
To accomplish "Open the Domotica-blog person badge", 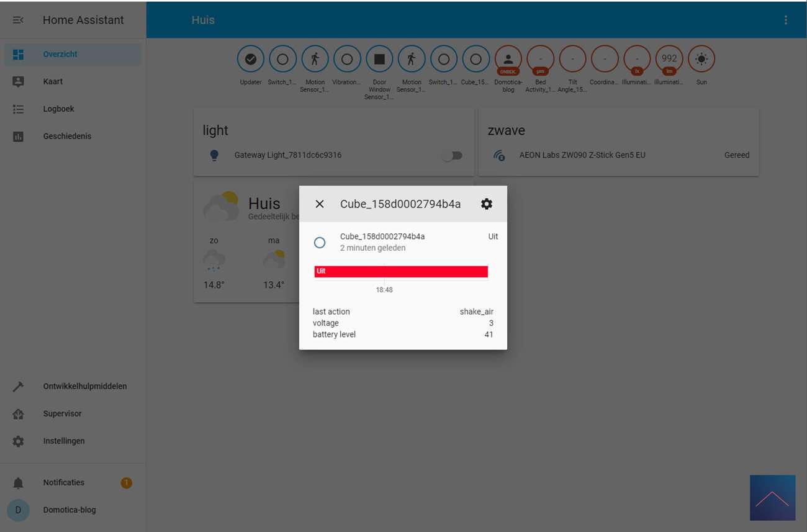I will click(x=508, y=60).
